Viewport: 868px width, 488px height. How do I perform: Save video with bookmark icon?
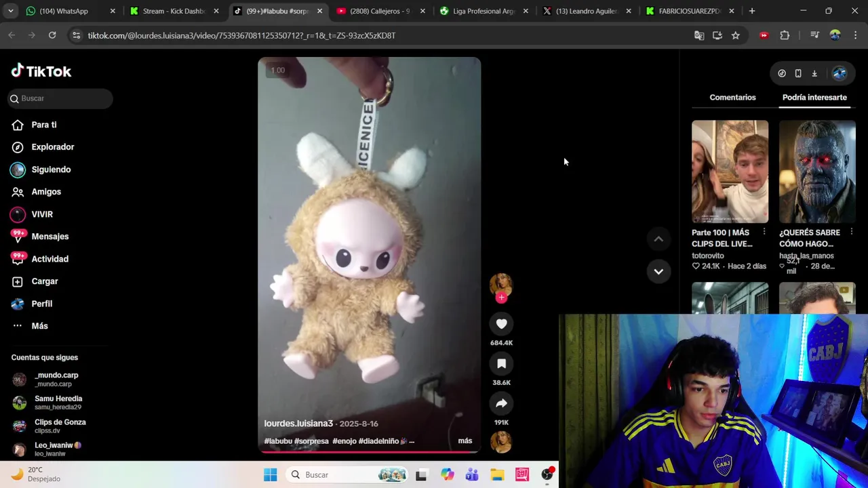click(x=501, y=364)
